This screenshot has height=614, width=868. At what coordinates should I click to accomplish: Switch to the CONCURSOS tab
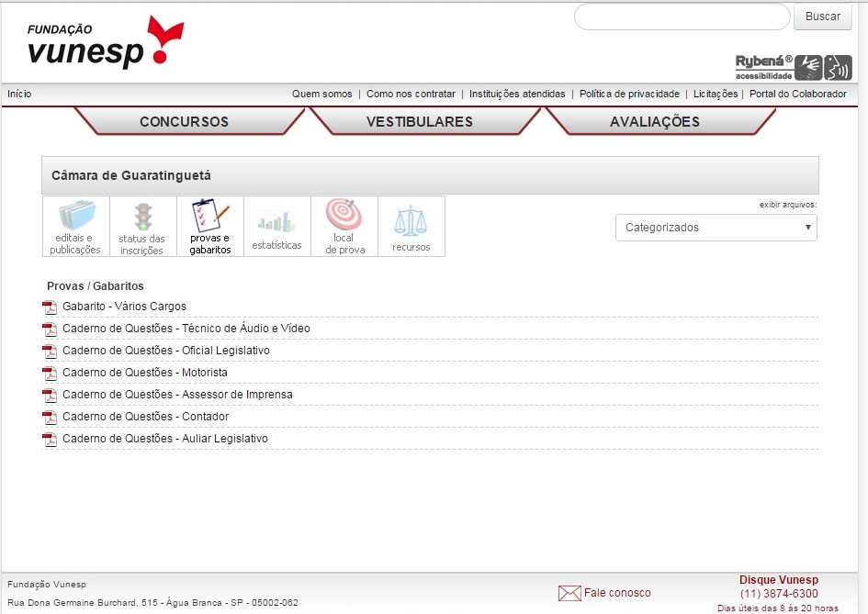pyautogui.click(x=184, y=122)
